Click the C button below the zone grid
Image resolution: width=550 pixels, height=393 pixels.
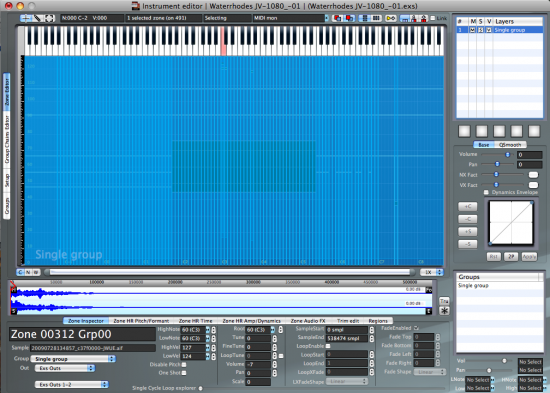[20, 272]
